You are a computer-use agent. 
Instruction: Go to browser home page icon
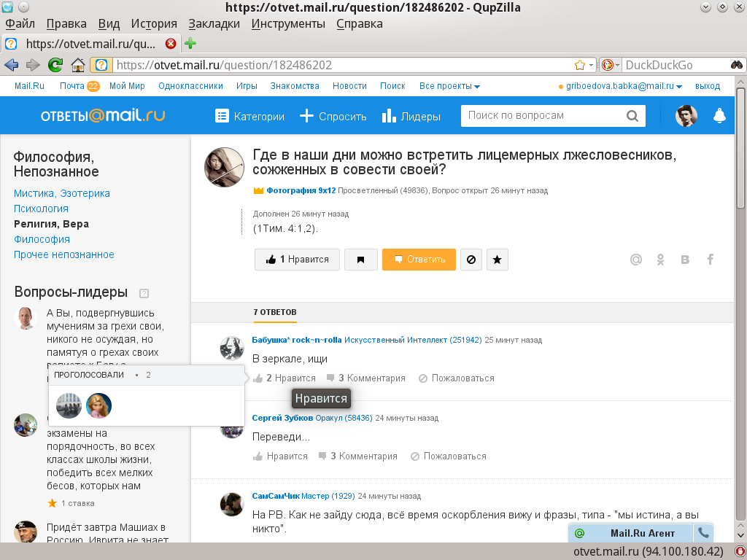click(77, 65)
